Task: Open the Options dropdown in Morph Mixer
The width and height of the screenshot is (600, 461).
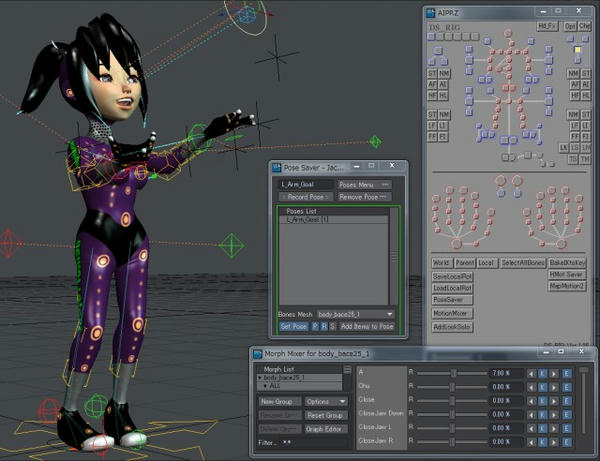Action: 326,402
